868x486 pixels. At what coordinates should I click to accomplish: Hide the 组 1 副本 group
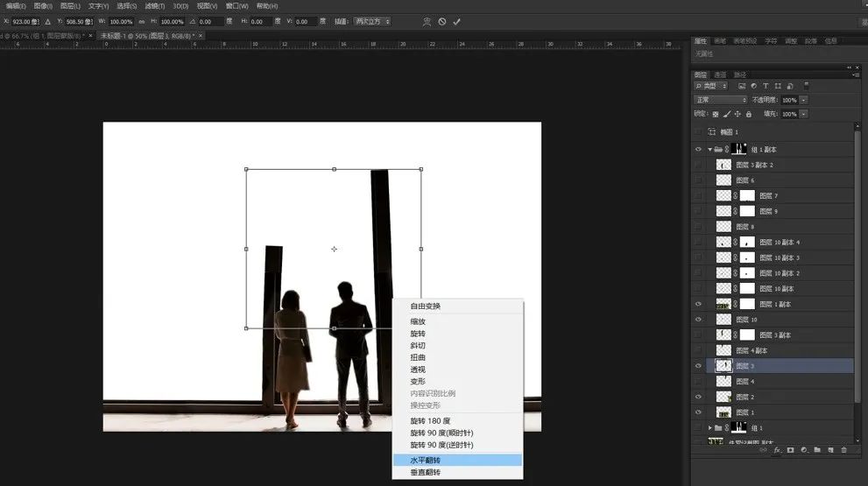coord(698,149)
